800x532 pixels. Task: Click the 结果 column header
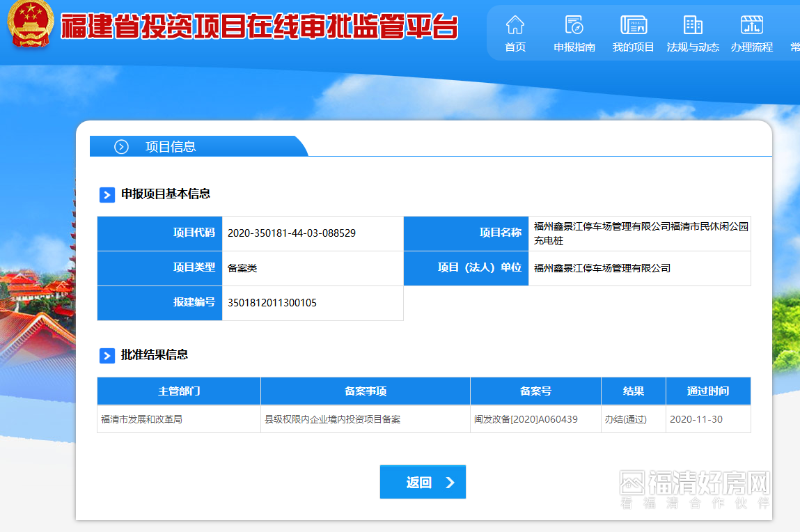(634, 391)
